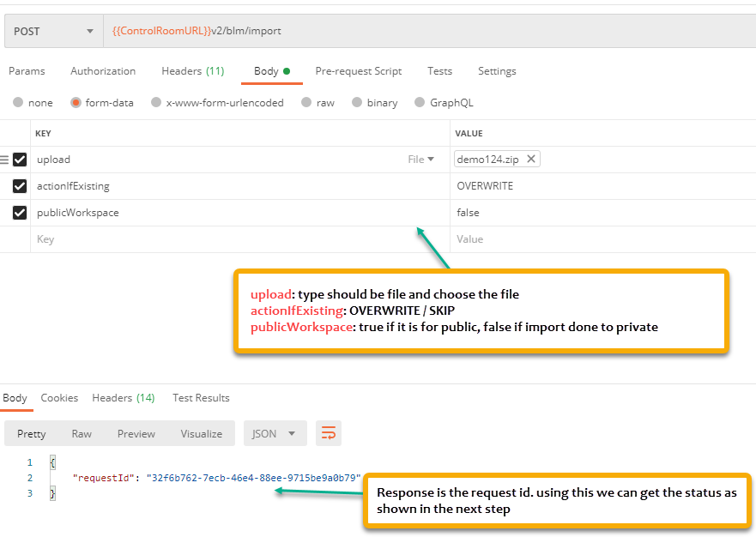Screen dimensions: 756x537
Task: Switch to the Tests tab
Action: (439, 71)
